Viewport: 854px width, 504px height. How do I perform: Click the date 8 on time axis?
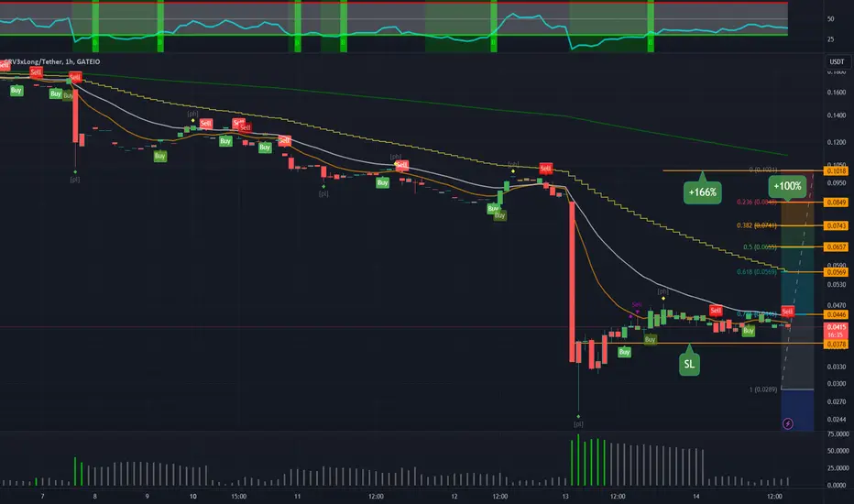(x=94, y=497)
